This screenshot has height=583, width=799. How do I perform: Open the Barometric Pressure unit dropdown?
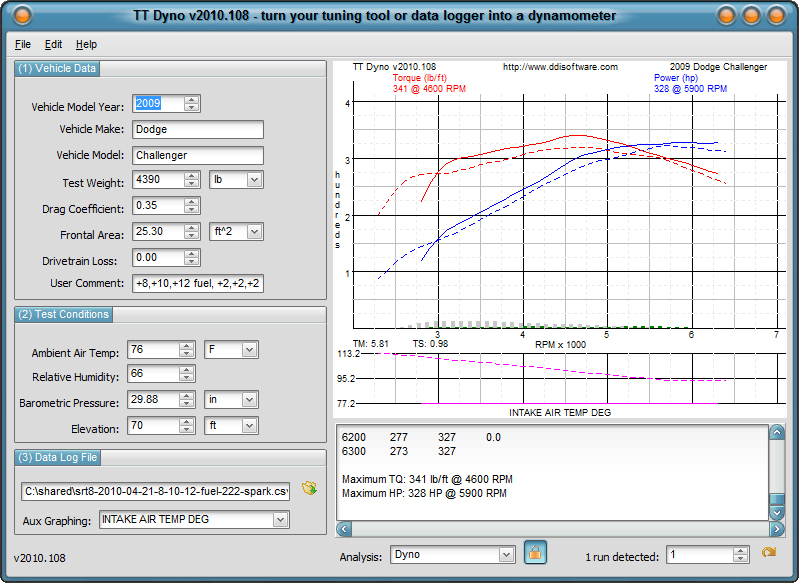pos(249,400)
